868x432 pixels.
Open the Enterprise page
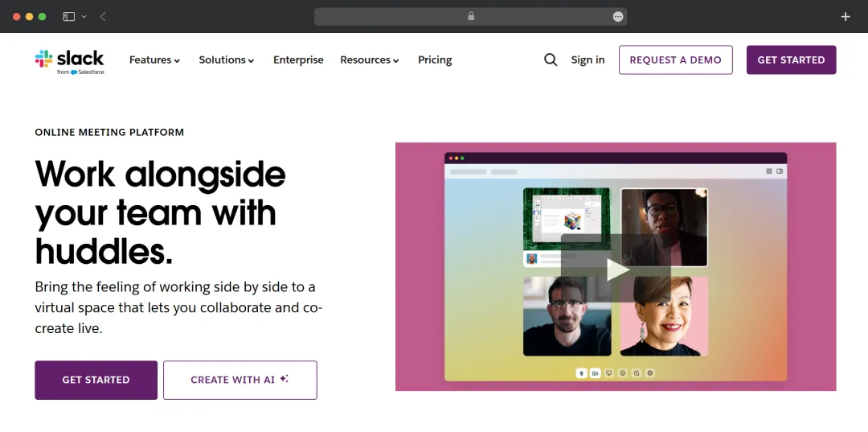[x=298, y=60]
